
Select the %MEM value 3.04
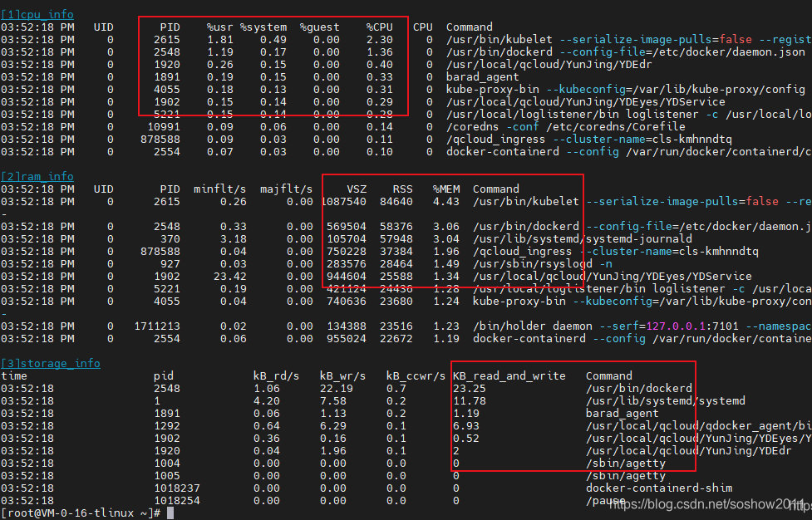(x=446, y=239)
